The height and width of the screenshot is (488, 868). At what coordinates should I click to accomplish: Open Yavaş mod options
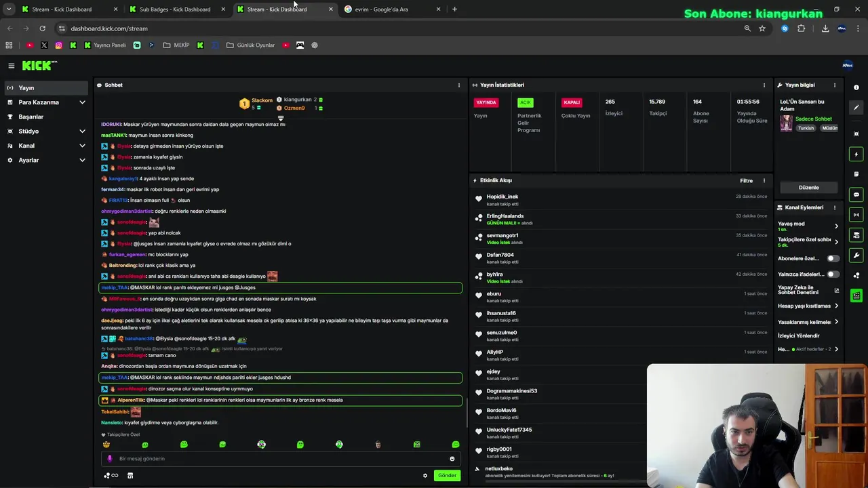pyautogui.click(x=808, y=226)
